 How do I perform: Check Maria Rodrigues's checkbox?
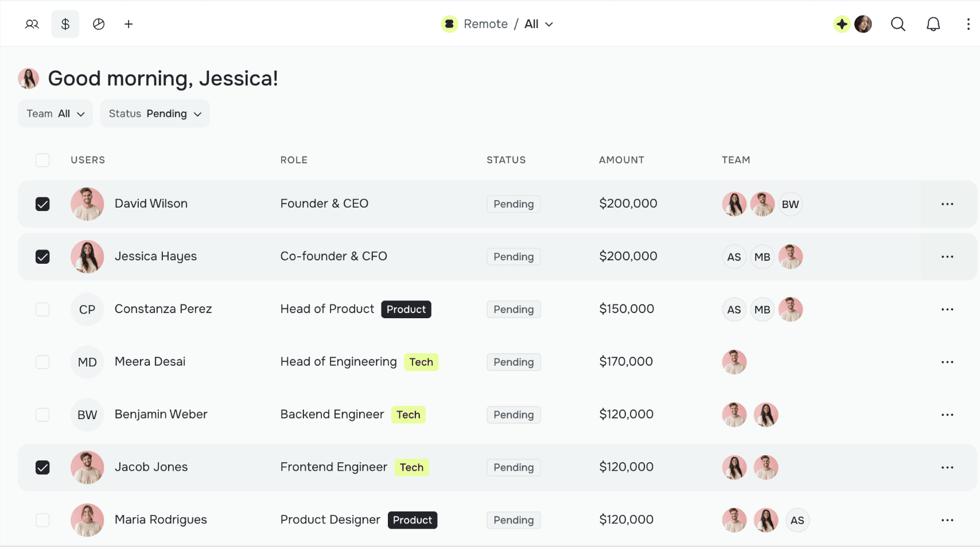(42, 521)
